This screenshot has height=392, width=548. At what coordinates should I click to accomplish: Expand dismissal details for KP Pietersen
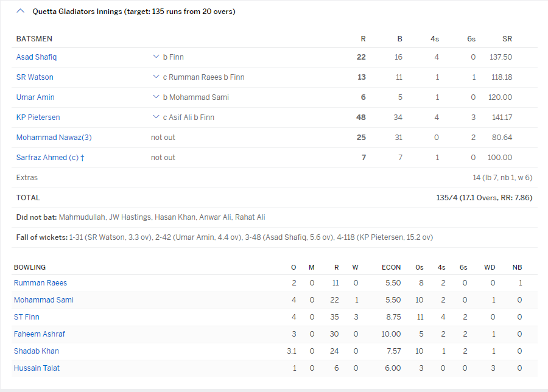[x=157, y=117]
